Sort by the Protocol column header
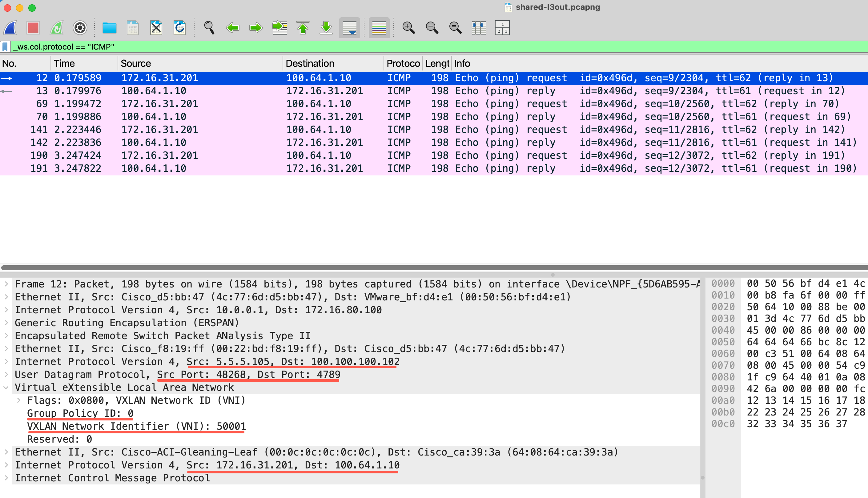 coord(403,64)
